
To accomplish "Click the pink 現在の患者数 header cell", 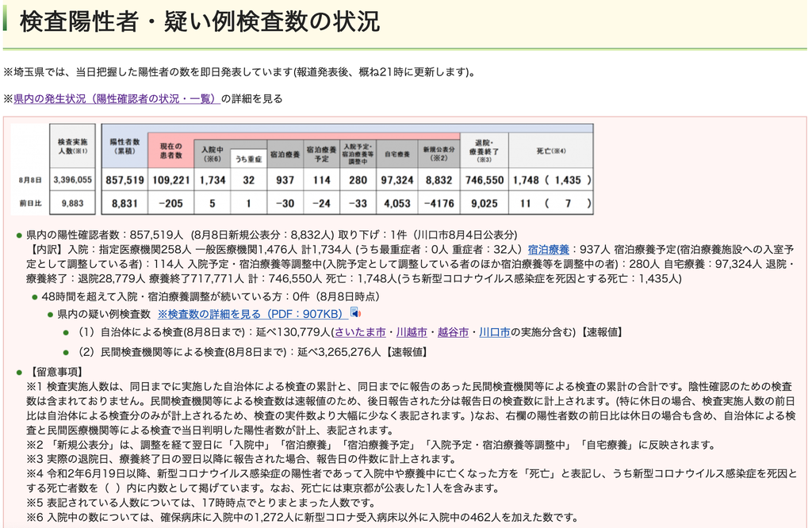I will tap(171, 151).
